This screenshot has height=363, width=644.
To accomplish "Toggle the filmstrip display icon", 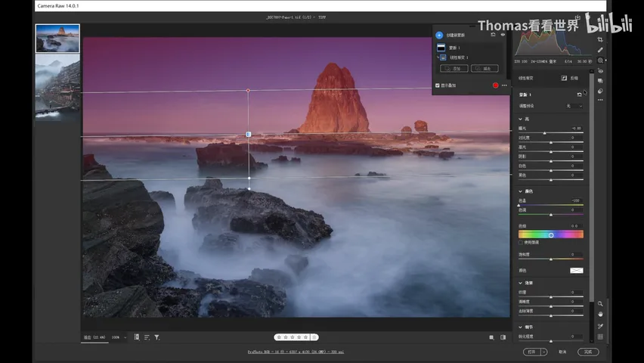I will [x=137, y=337].
